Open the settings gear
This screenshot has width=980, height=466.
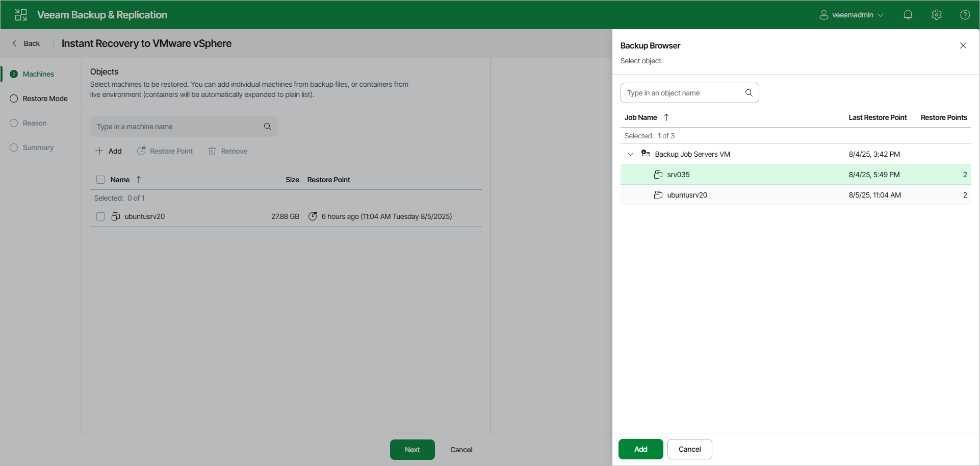(x=937, y=15)
